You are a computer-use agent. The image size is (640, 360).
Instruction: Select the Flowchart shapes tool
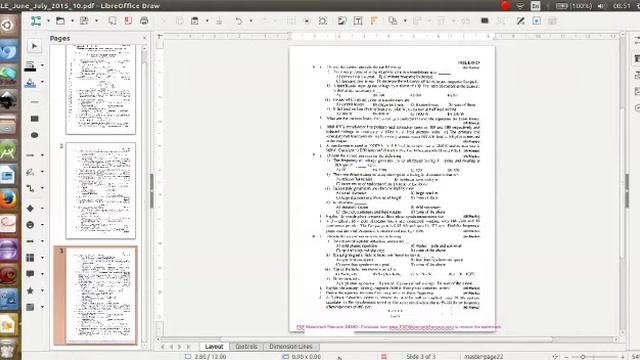30,258
